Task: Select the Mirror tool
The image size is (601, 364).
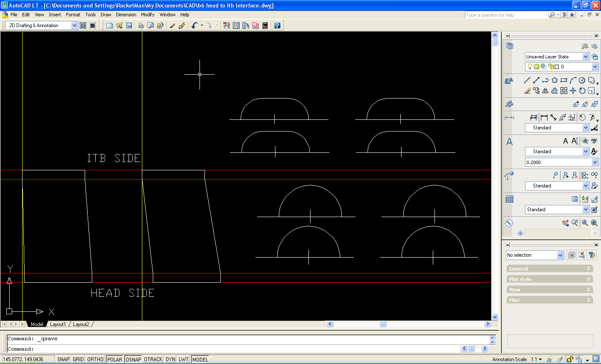Action: pos(545,91)
